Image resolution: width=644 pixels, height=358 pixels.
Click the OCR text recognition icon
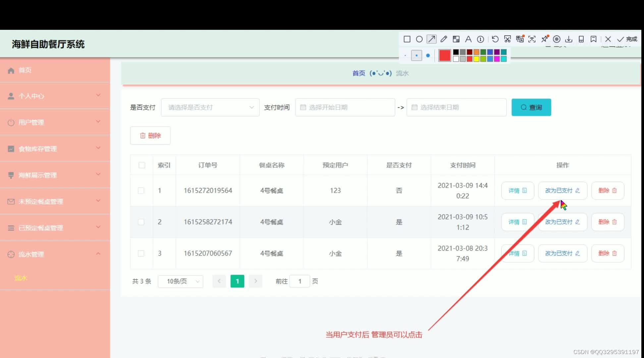[532, 39]
